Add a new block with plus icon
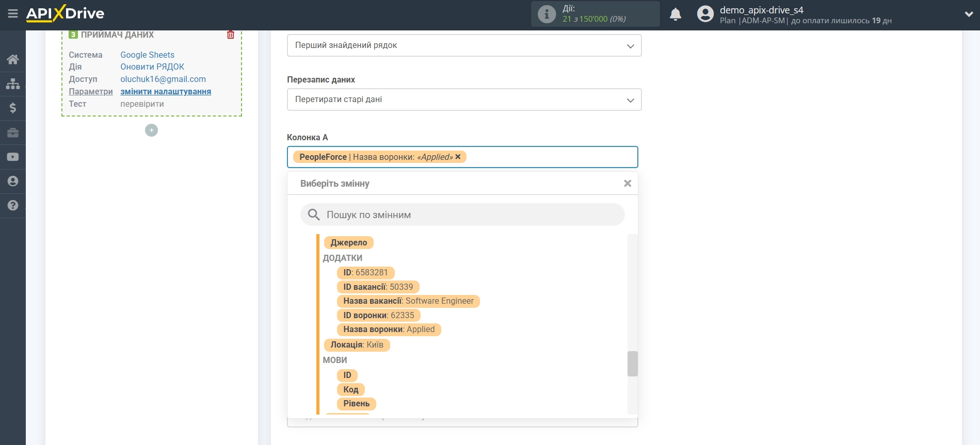The image size is (980, 445). (151, 130)
